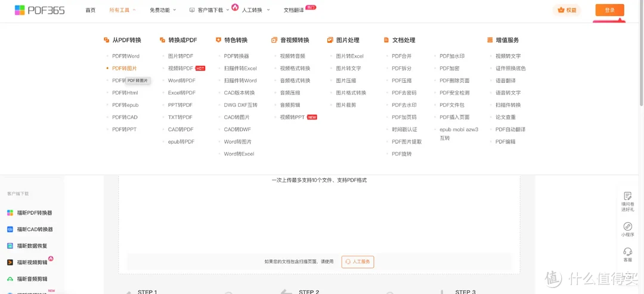Open the 图片转PDF link

coord(180,56)
